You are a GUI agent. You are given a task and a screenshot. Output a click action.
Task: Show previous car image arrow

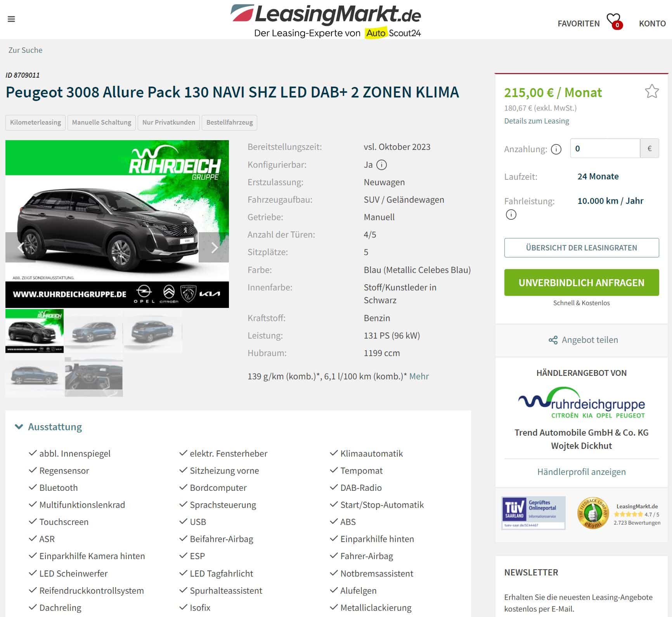pos(20,247)
